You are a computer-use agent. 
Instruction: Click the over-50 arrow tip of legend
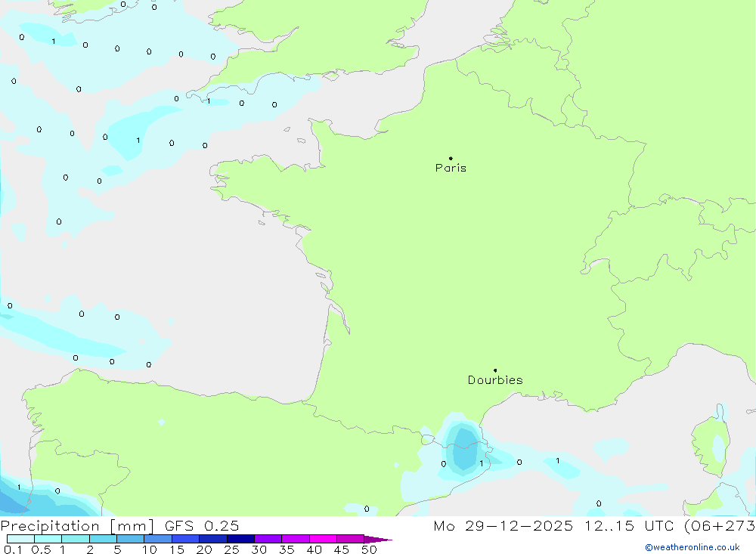(378, 539)
